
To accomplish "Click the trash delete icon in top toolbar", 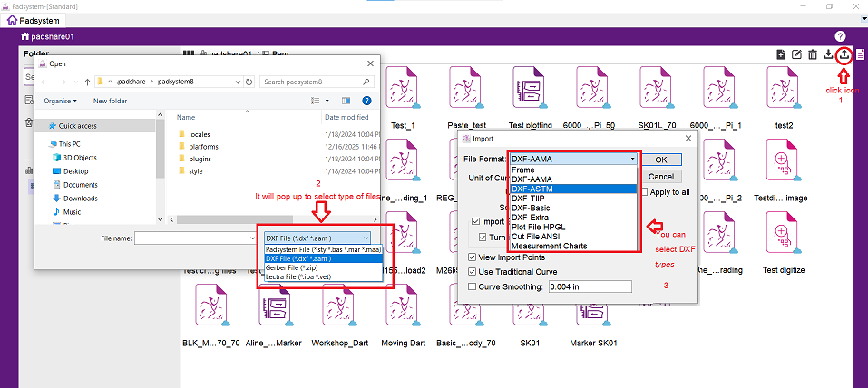I will pyautogui.click(x=812, y=54).
